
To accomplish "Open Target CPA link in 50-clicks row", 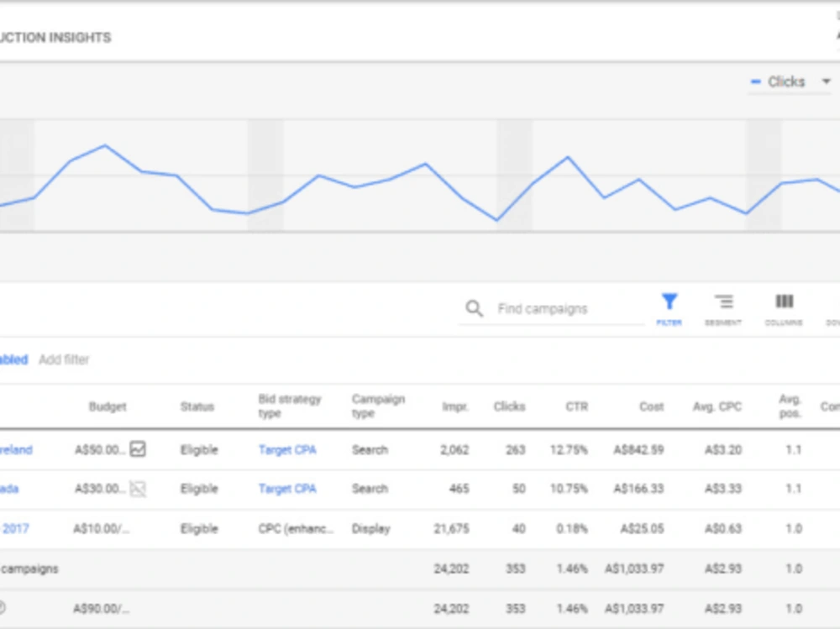I will (x=287, y=489).
